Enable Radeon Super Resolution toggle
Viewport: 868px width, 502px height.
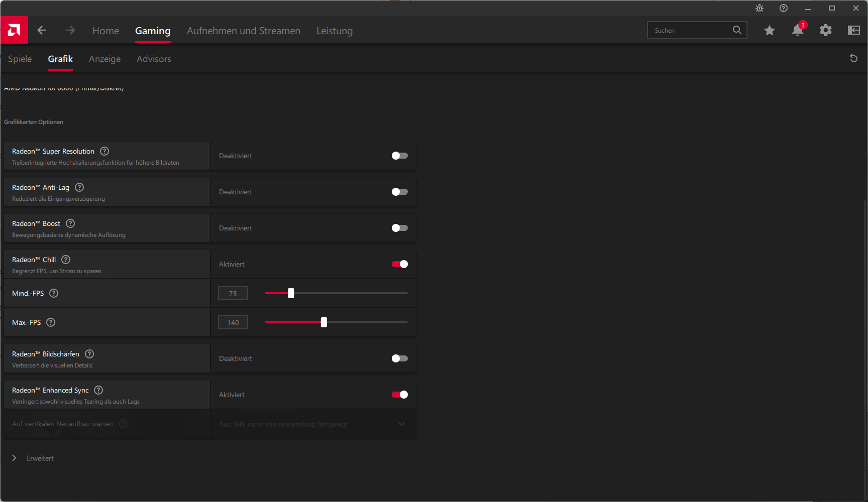[x=400, y=156]
